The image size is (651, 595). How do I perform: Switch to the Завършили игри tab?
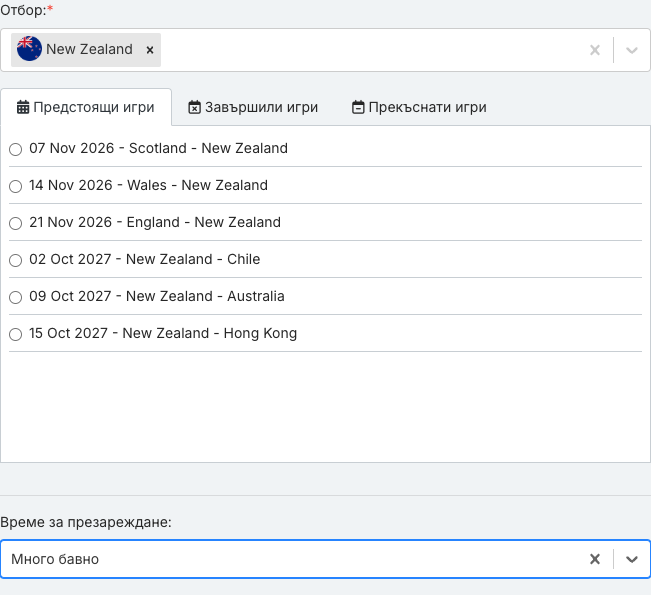[x=253, y=107]
